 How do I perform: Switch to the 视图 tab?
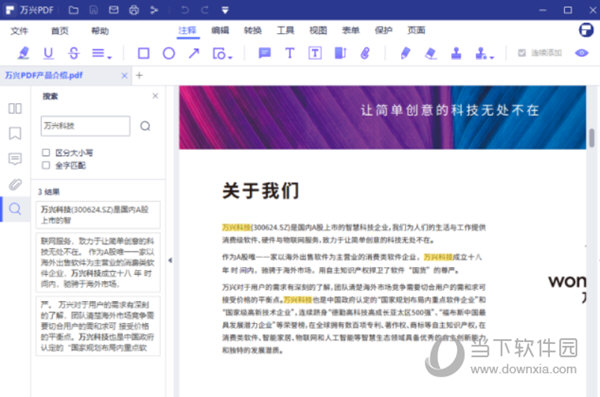tap(318, 30)
